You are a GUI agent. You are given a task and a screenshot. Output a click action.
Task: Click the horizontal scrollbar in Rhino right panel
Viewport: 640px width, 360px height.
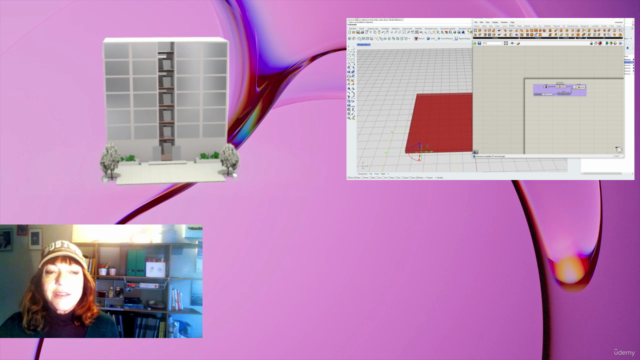[602, 173]
